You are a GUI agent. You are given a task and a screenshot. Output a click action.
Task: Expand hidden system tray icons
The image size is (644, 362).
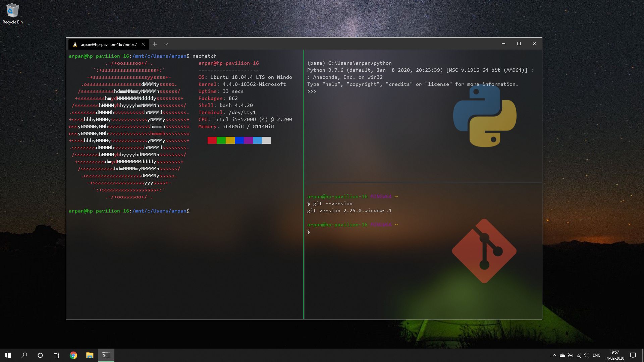click(x=555, y=355)
